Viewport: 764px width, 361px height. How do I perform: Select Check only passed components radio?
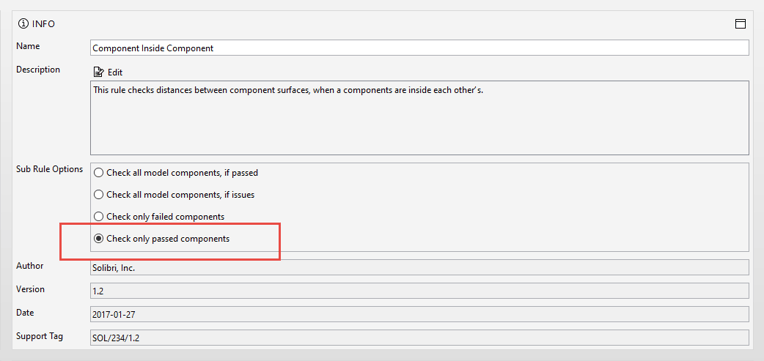click(x=161, y=239)
